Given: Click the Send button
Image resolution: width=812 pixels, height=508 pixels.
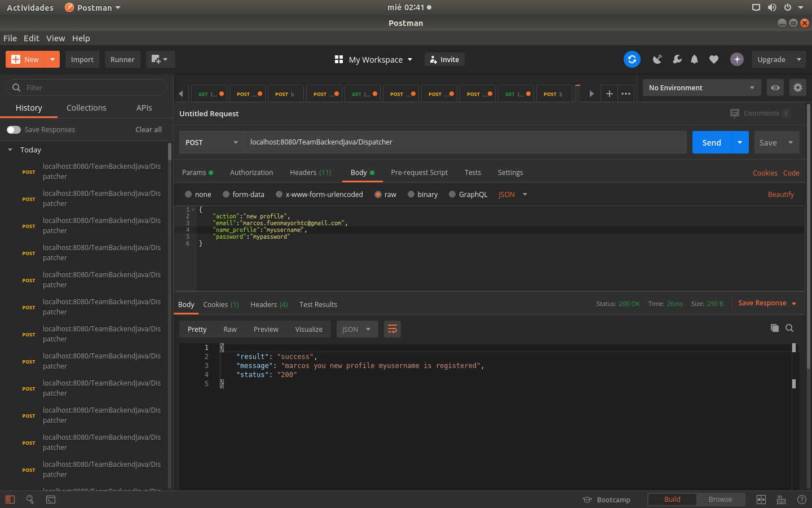Looking at the screenshot, I should coord(712,142).
